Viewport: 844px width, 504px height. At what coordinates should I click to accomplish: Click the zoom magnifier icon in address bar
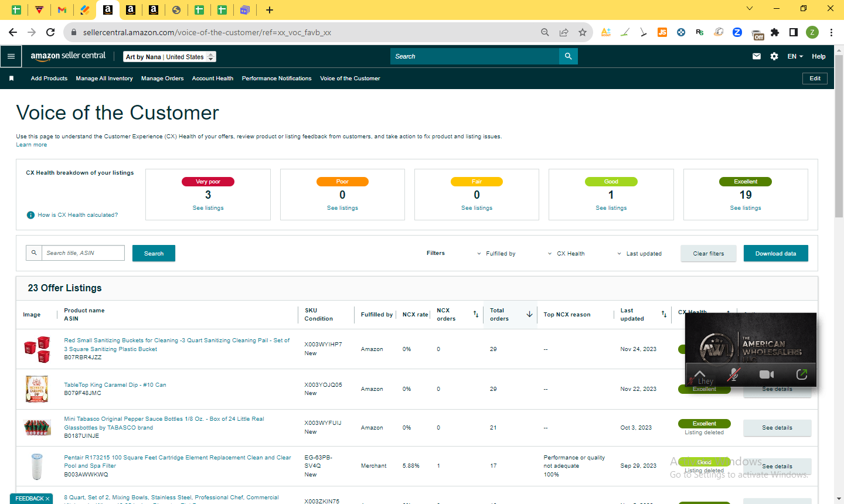pos(545,32)
